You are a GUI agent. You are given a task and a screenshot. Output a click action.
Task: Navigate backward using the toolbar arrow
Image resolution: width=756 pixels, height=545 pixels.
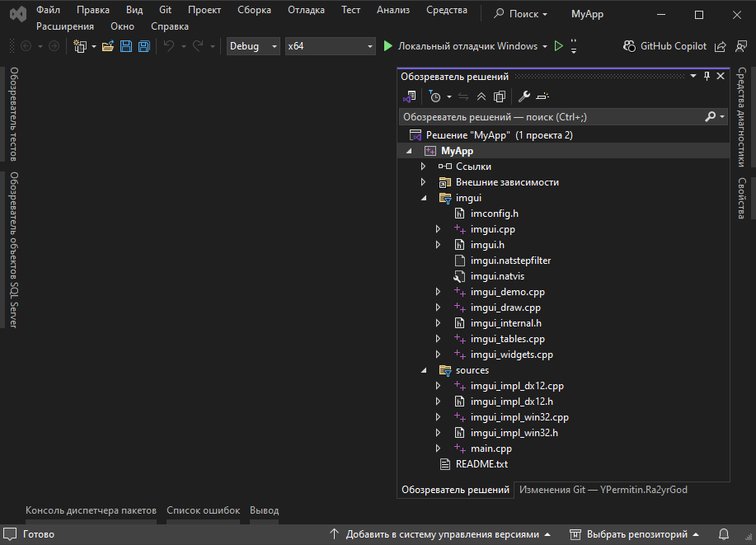[x=26, y=46]
